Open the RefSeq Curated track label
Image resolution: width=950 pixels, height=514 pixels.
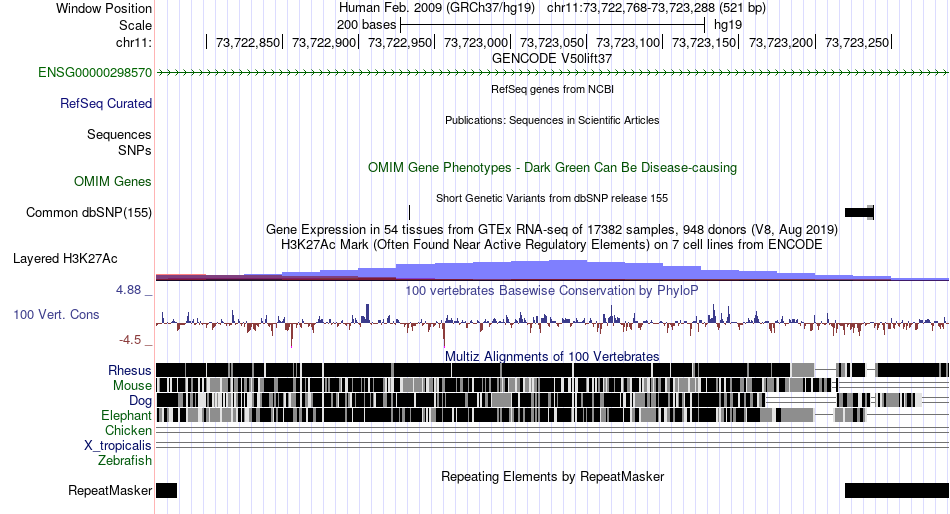[x=106, y=104]
